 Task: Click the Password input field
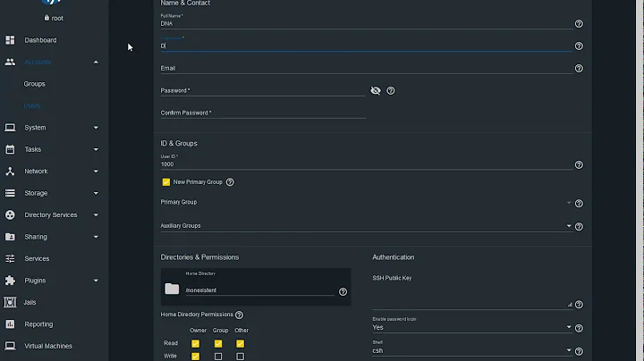[263, 90]
